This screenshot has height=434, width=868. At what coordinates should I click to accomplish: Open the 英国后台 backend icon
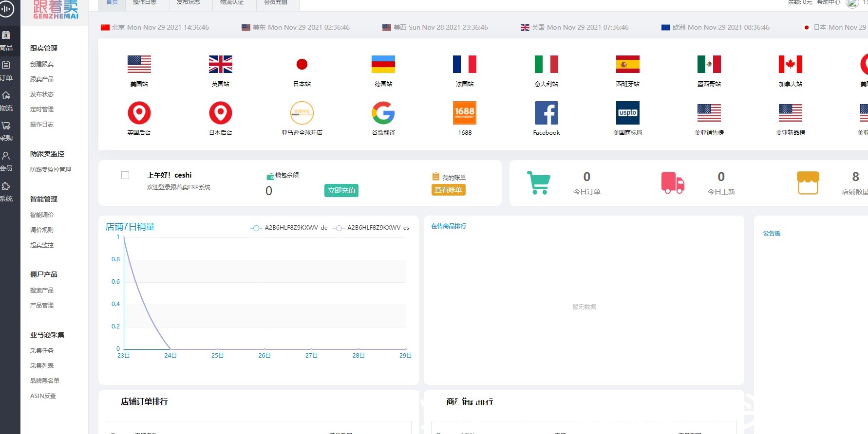(x=139, y=113)
